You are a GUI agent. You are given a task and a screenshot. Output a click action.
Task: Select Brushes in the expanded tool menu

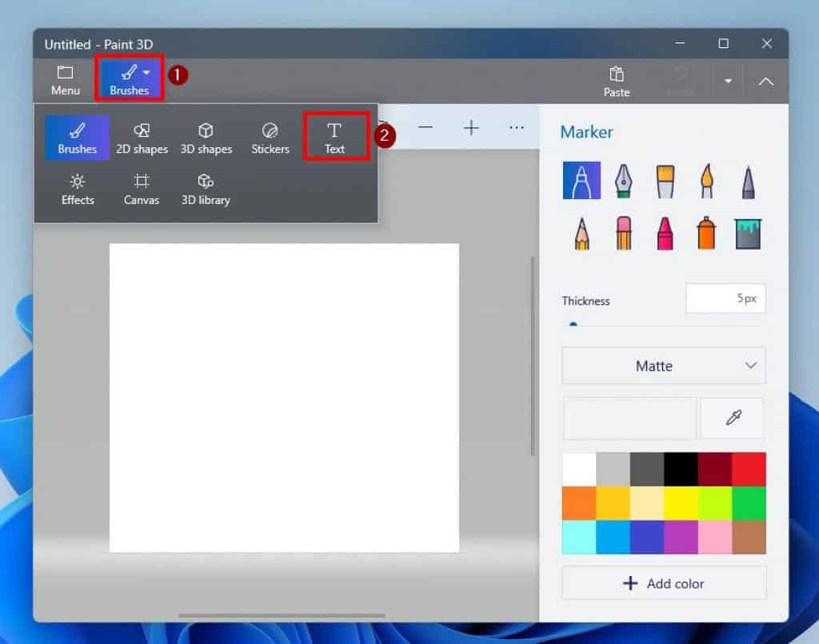[x=78, y=138]
